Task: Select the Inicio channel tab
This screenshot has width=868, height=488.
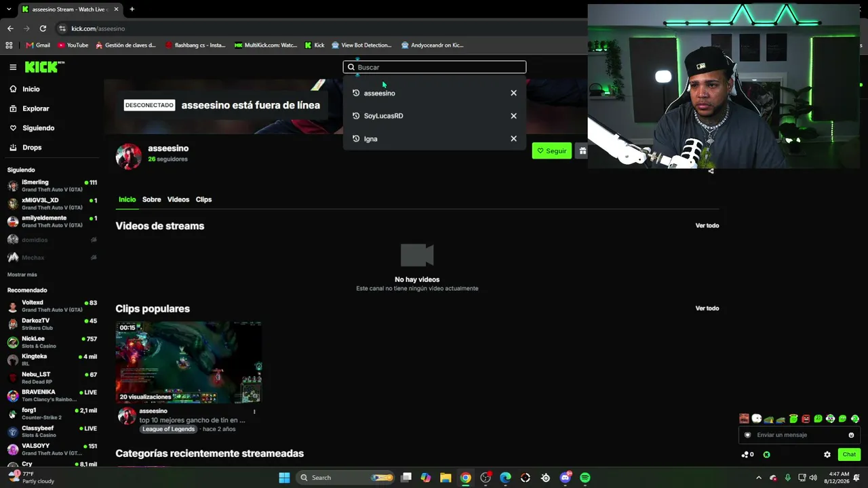Action: pos(127,199)
